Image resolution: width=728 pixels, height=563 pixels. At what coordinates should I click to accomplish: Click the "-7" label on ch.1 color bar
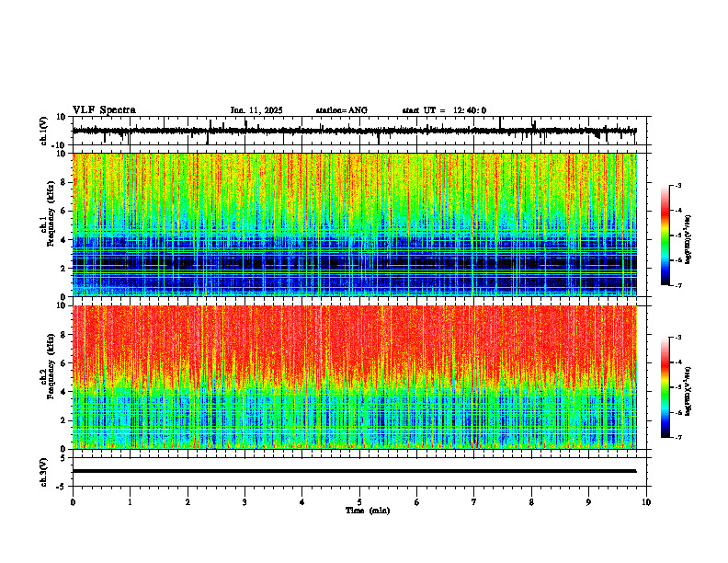678,285
